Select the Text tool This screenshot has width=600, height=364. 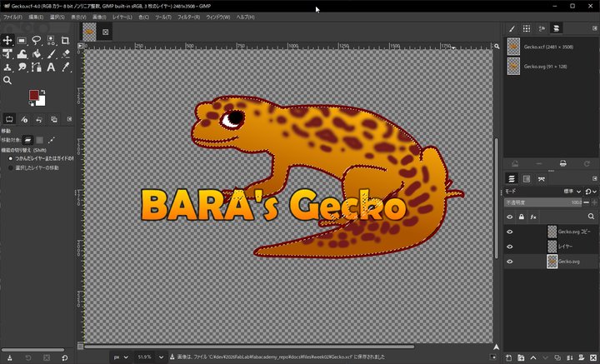tap(51, 67)
